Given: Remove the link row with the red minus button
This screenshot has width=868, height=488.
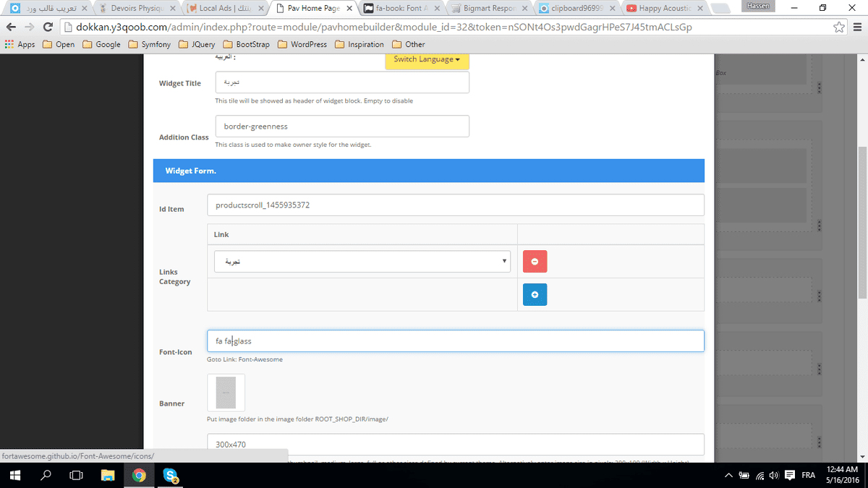Looking at the screenshot, I should pyautogui.click(x=535, y=261).
